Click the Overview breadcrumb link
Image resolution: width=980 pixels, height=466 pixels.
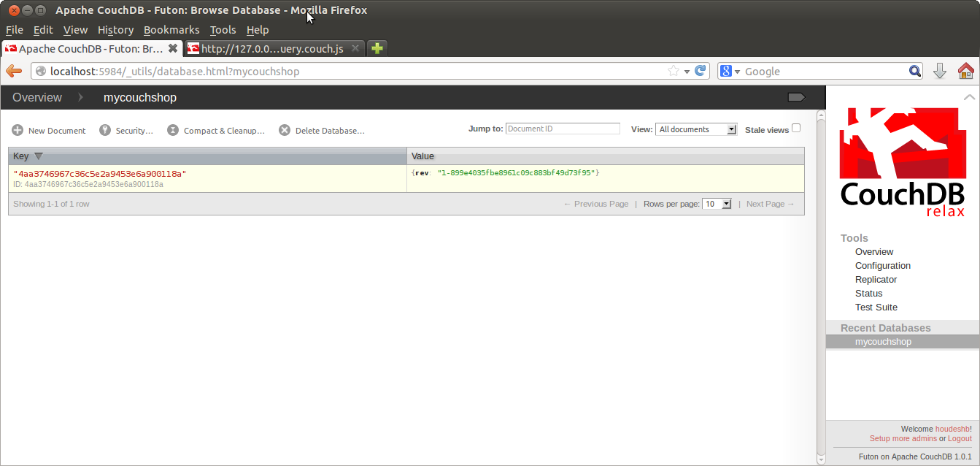37,97
